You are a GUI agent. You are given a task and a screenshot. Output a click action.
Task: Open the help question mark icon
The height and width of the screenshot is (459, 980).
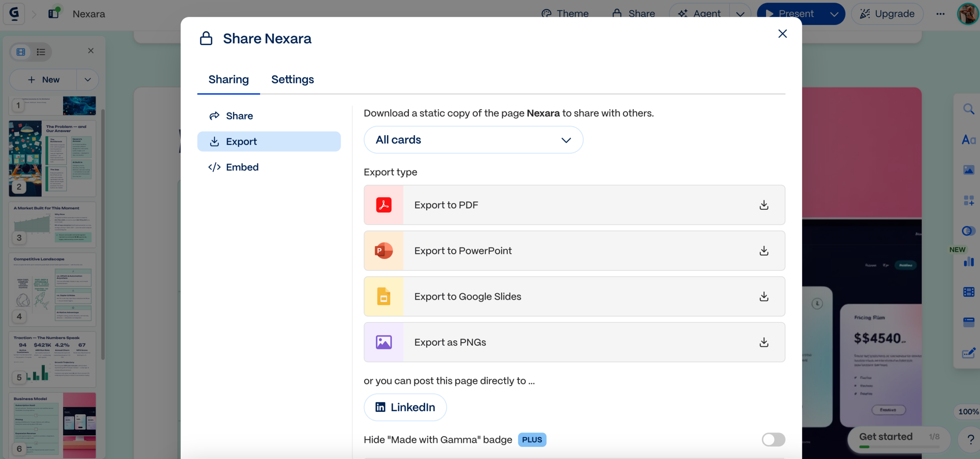970,439
